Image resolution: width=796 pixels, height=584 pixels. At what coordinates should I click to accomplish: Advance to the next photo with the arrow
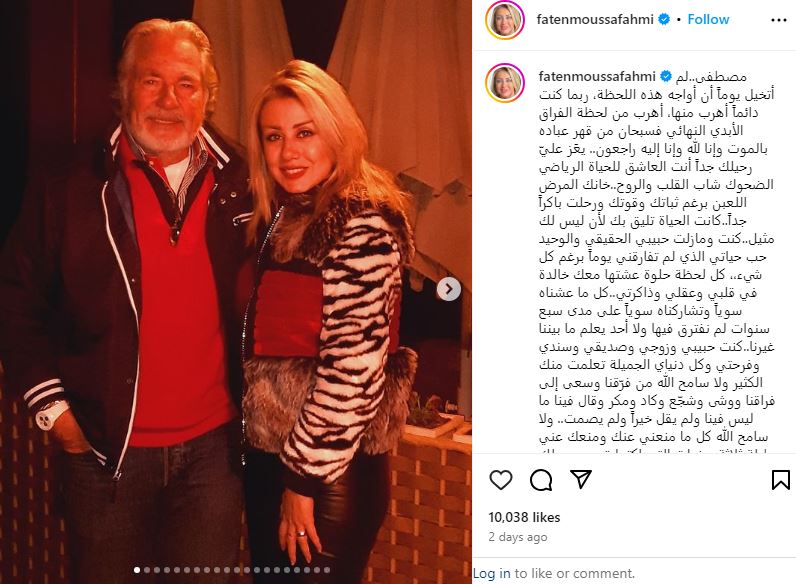449,289
